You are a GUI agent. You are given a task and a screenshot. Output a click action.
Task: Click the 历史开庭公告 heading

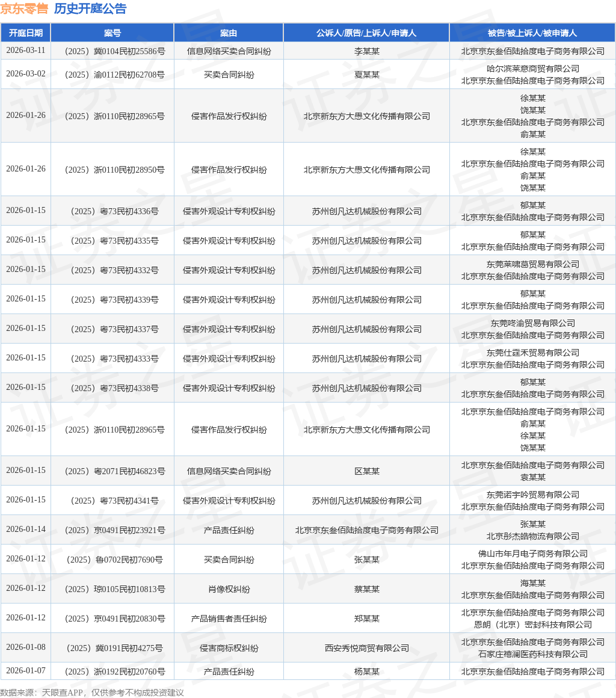(90, 8)
